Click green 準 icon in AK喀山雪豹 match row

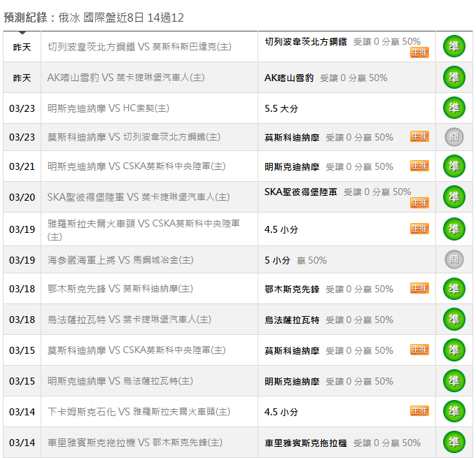pos(454,78)
